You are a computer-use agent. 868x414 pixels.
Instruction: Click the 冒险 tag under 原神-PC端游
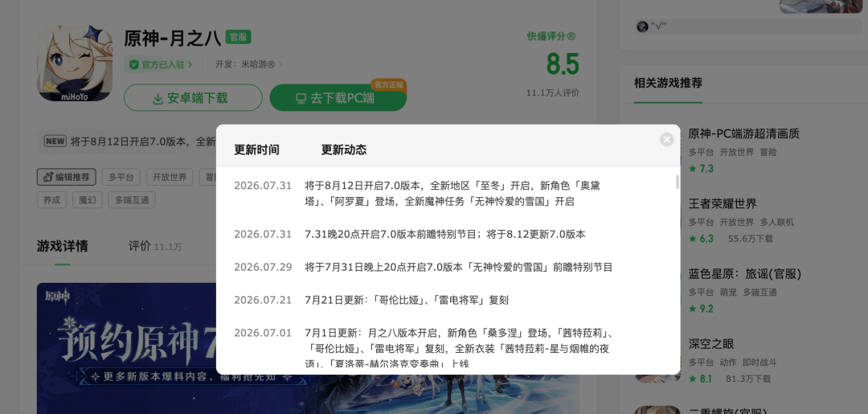tap(768, 152)
